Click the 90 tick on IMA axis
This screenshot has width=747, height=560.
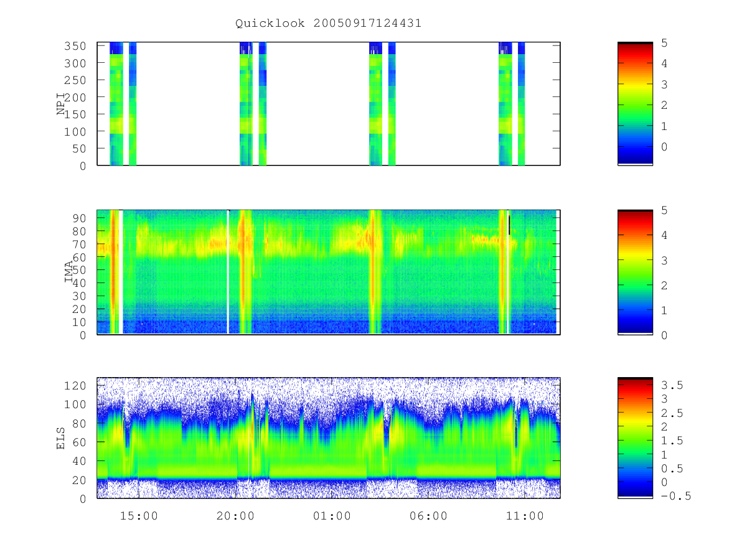[80, 218]
